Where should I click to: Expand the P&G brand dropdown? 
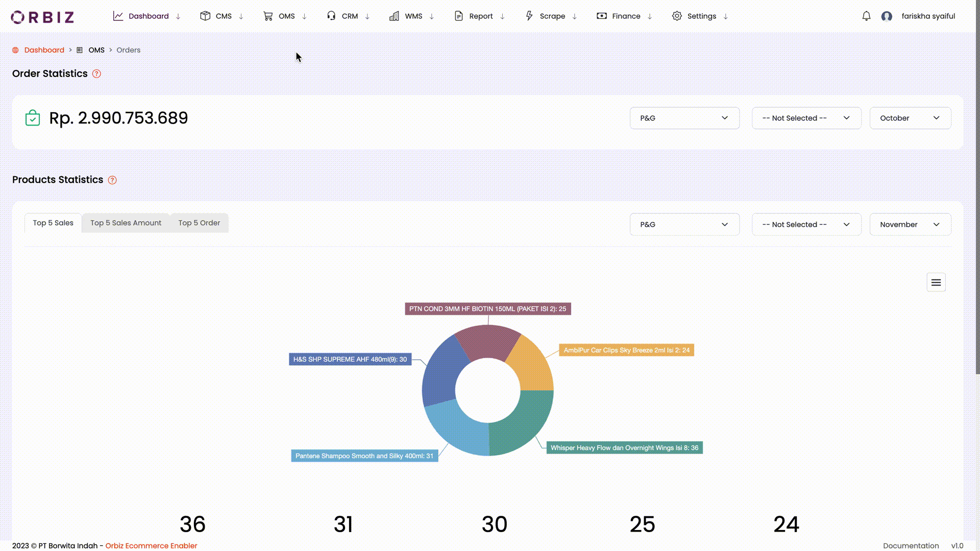(684, 118)
